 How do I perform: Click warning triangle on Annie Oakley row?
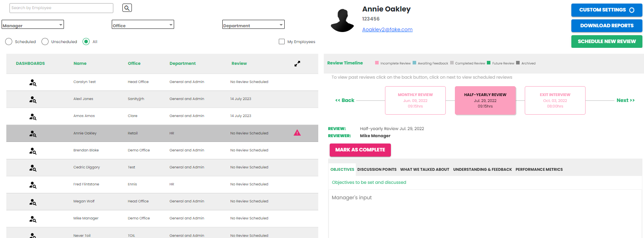(297, 133)
